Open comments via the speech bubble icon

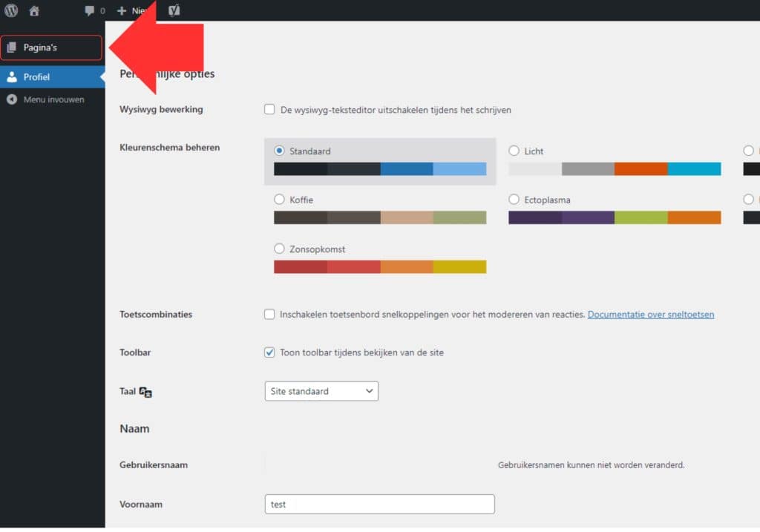(x=88, y=10)
